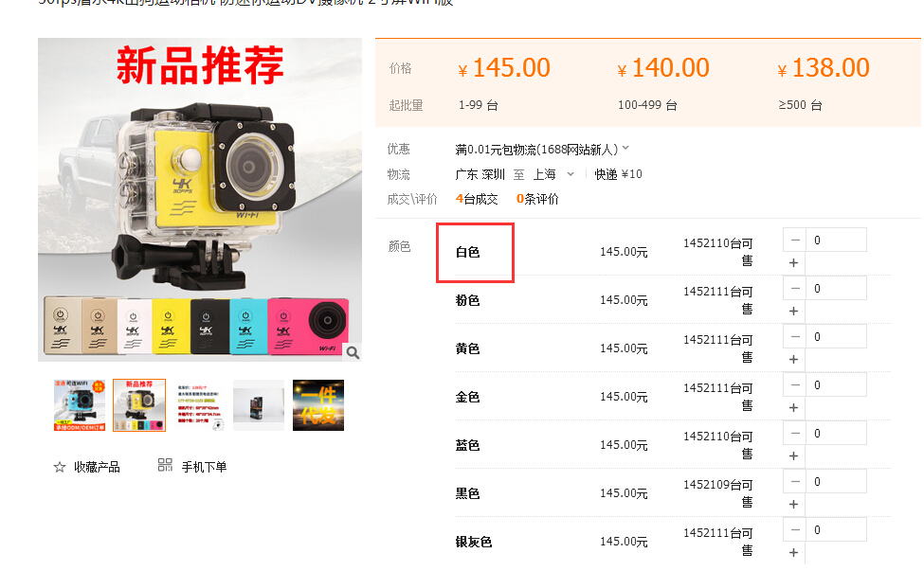Image resolution: width=924 pixels, height=571 pixels.
Task: Click the magnifier icon on product image
Action: [x=353, y=352]
